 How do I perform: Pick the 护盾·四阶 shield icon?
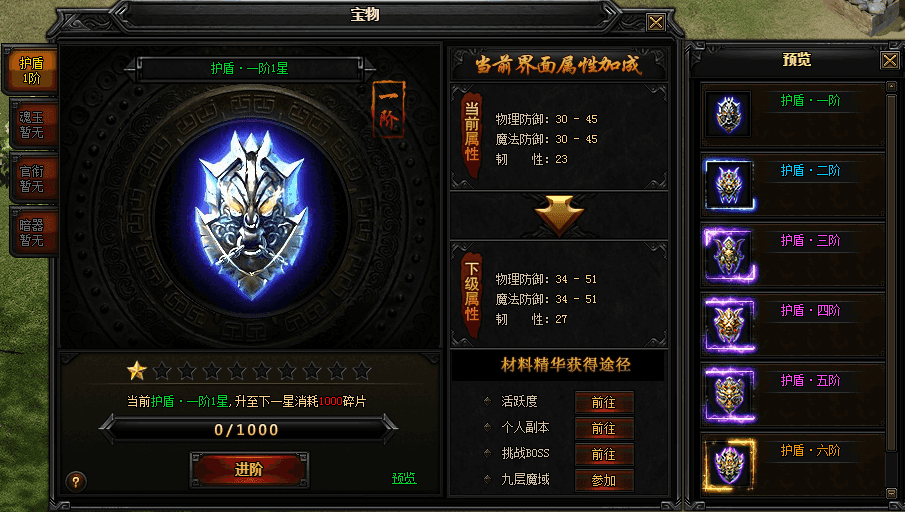click(x=730, y=324)
